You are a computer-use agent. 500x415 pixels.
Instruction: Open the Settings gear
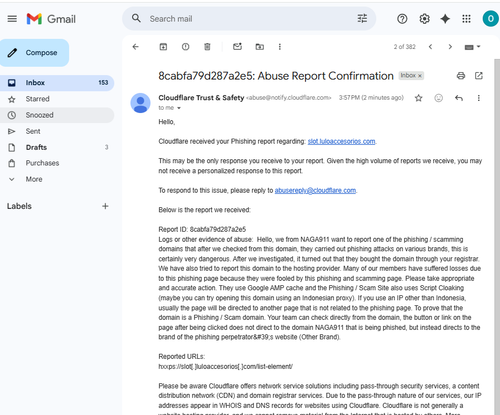(424, 19)
